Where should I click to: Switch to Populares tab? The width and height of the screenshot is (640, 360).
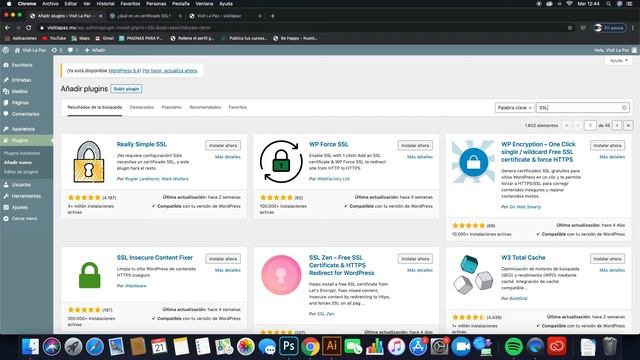click(171, 107)
